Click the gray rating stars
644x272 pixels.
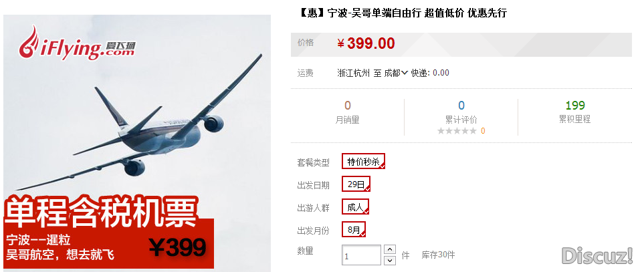(457, 131)
